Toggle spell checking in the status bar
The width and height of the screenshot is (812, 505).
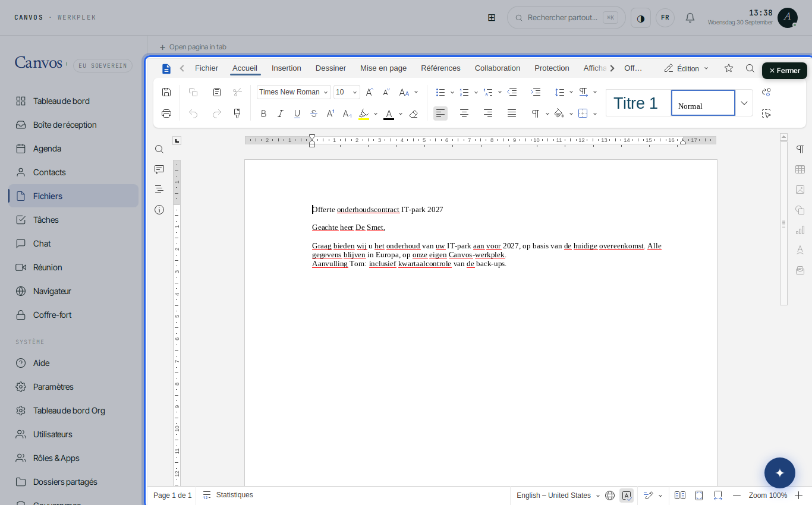pyautogui.click(x=627, y=495)
